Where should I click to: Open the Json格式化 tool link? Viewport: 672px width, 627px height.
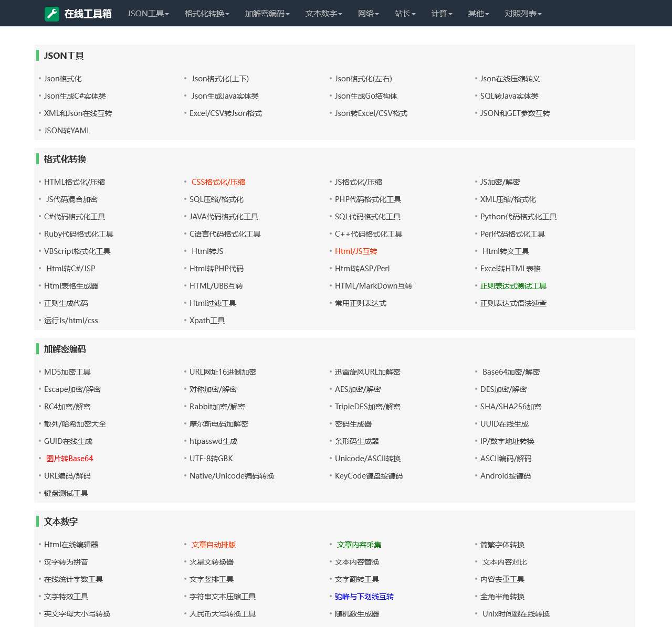(x=63, y=79)
